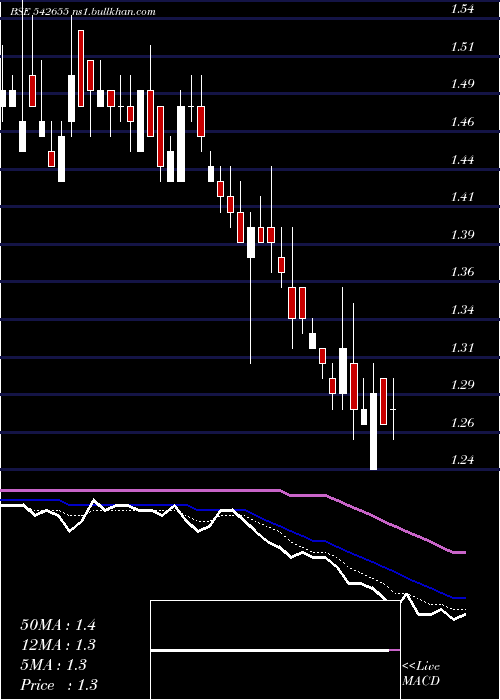Click the <<Live MACD label
This screenshot has height=700, width=500.
point(421,674)
